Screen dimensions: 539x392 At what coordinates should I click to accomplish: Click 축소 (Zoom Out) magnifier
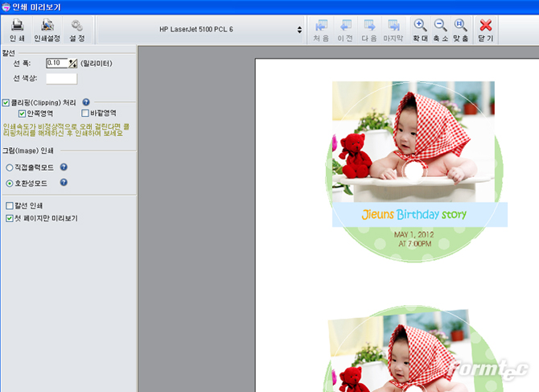440,31
